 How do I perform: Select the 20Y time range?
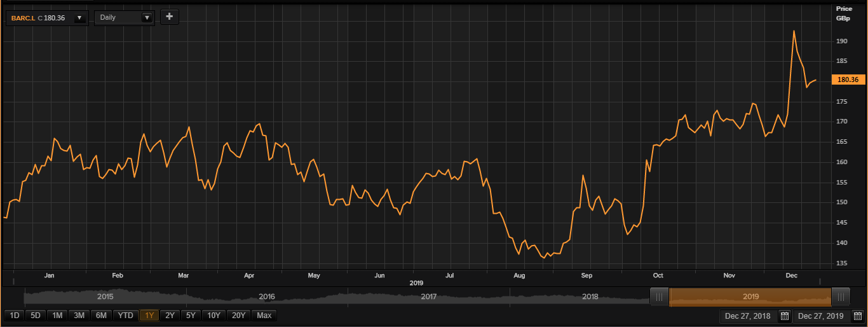tap(239, 315)
